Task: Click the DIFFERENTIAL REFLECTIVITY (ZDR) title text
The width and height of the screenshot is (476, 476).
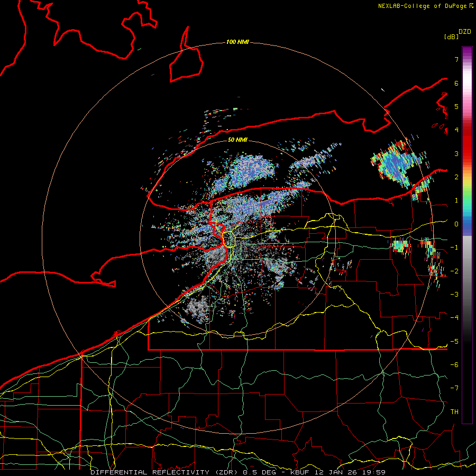Action: (x=165, y=472)
